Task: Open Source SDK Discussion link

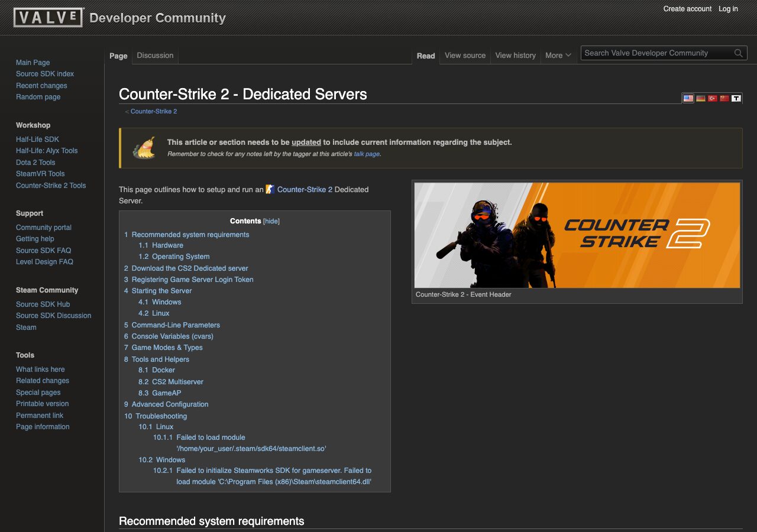Action: [x=53, y=316]
